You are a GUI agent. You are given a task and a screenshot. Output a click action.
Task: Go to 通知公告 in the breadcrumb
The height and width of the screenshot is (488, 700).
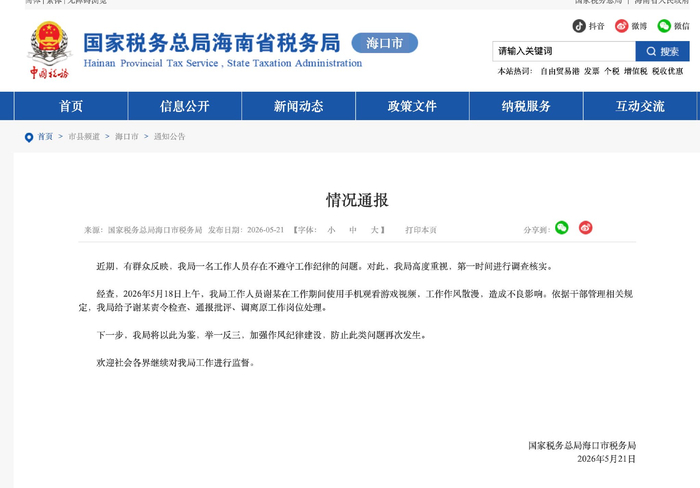tap(170, 137)
